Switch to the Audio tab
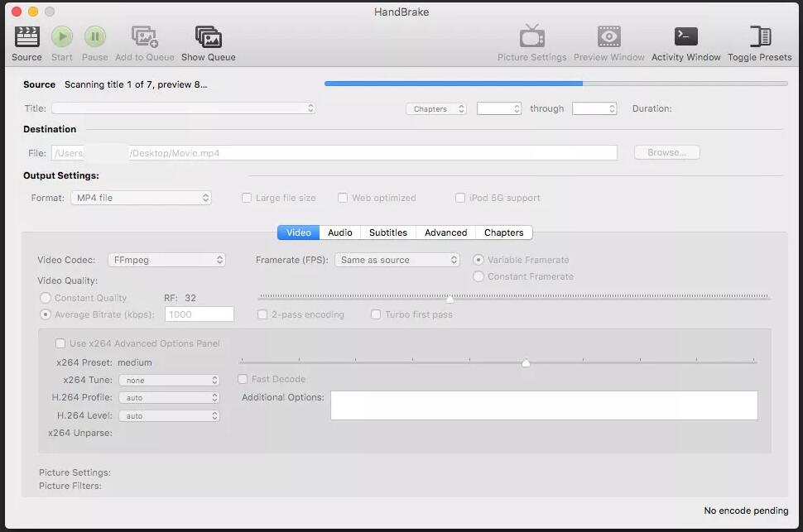803x532 pixels. pos(340,232)
